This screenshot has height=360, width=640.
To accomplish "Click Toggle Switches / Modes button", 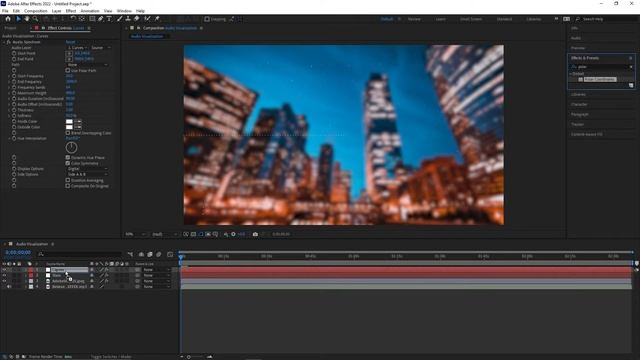I will coord(111,357).
